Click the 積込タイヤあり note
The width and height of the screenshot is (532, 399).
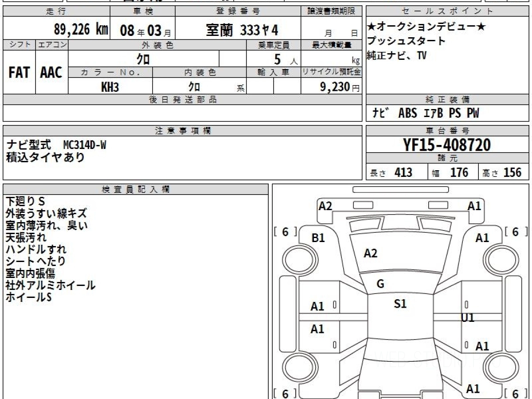tap(45, 157)
